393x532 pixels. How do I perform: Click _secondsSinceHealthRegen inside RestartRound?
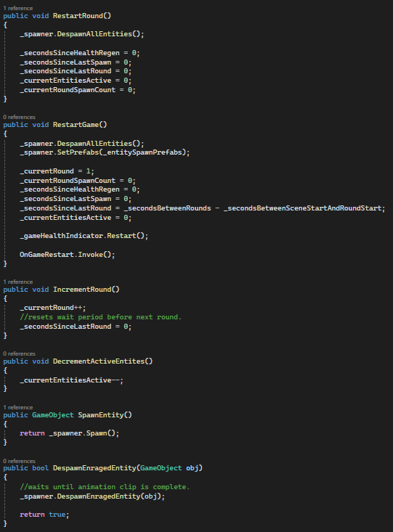(70, 53)
